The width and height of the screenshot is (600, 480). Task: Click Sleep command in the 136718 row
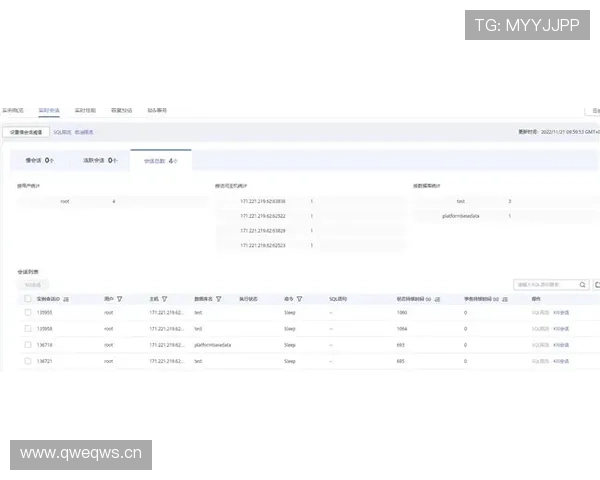point(290,345)
